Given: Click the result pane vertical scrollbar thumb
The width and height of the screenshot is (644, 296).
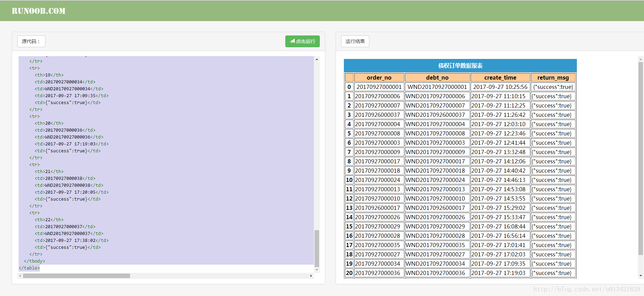Looking at the screenshot, I should 641,159.
